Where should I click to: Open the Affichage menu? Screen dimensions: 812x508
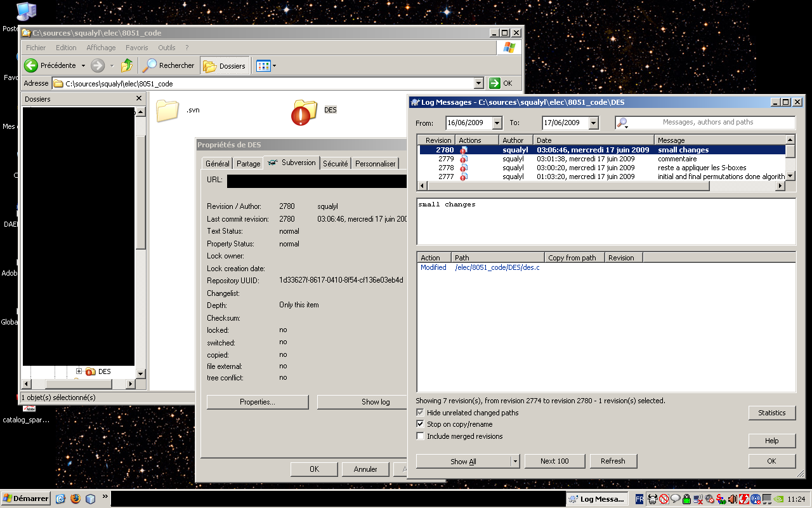click(x=101, y=48)
